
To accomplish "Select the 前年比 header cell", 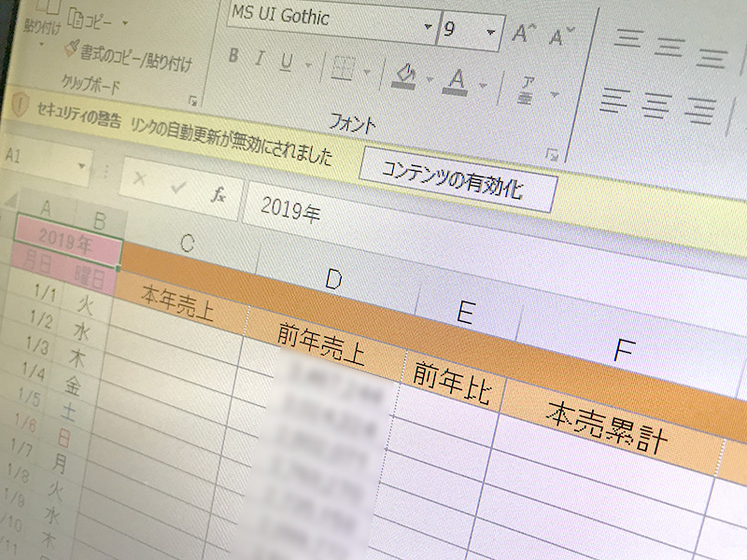I will click(451, 383).
